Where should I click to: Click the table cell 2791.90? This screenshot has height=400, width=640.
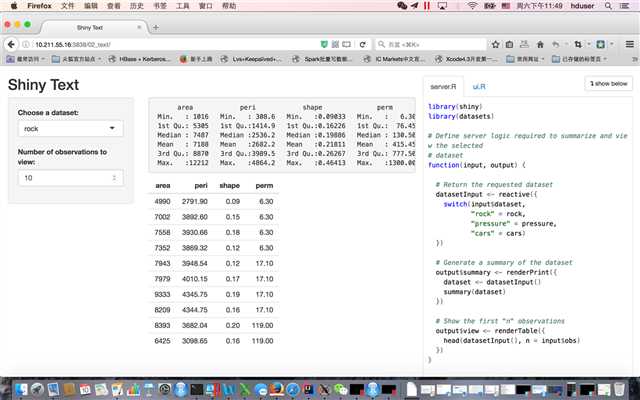(195, 201)
